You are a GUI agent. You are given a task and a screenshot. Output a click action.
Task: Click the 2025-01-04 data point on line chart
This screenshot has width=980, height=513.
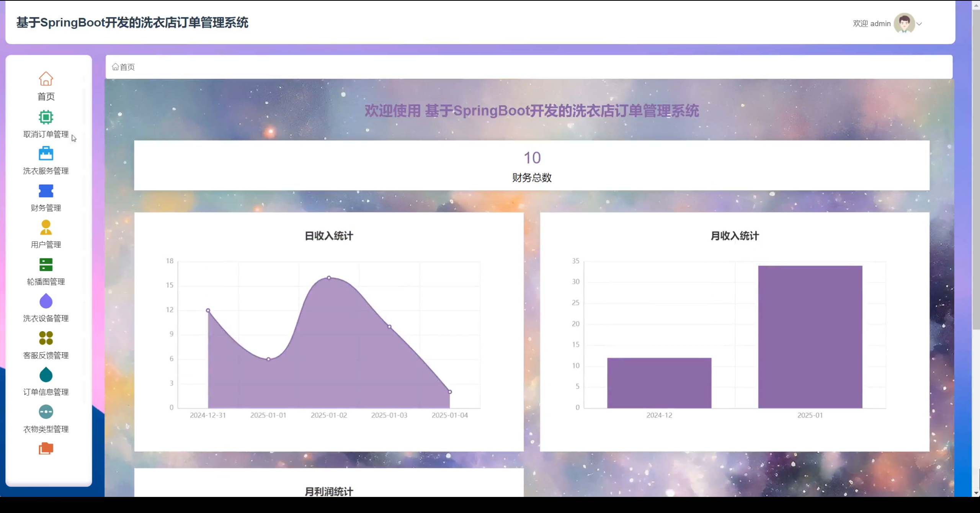pos(450,392)
